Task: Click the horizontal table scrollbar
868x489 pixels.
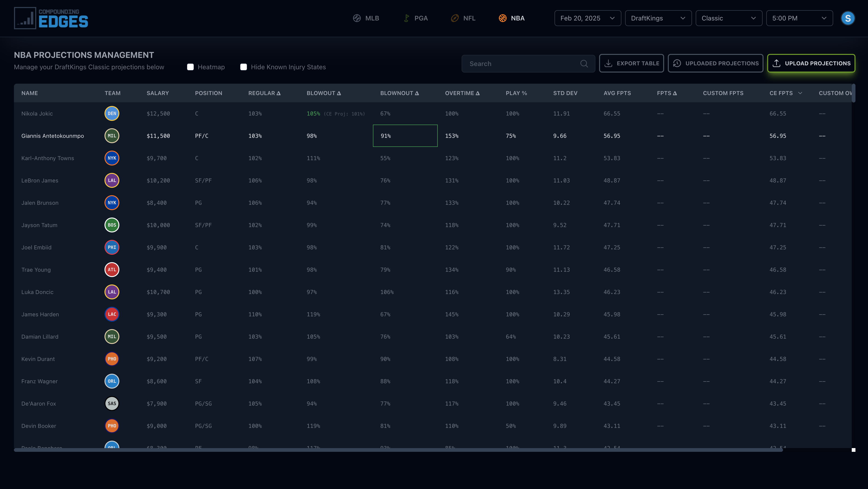Action: (398, 450)
